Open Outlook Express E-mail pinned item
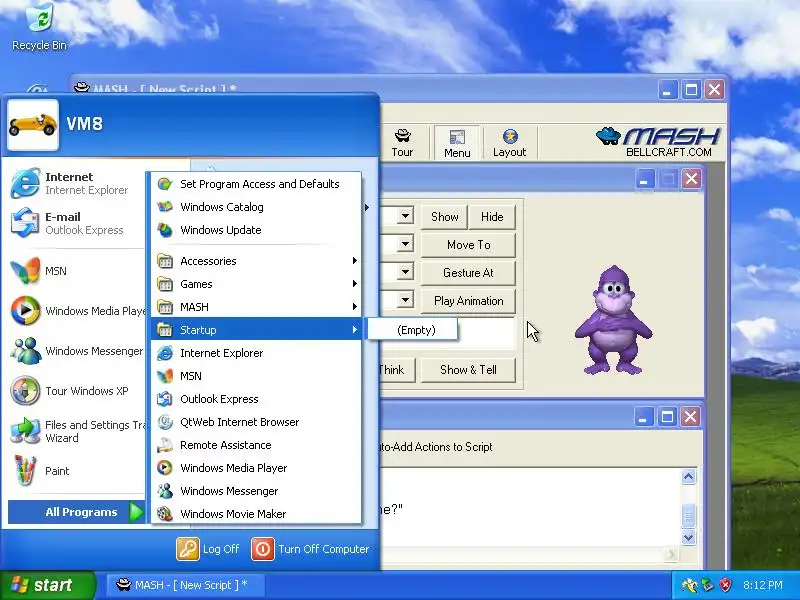 coord(76,223)
